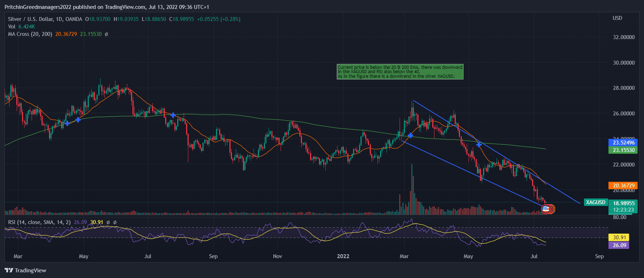This screenshot has height=278, width=644.
Task: Click the 12:23:23 countdown label
Action: (623, 210)
